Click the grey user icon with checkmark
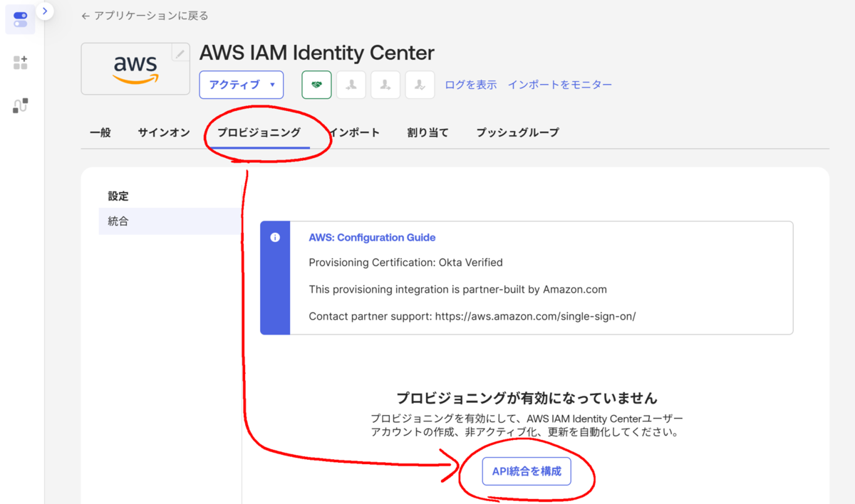 (x=420, y=85)
